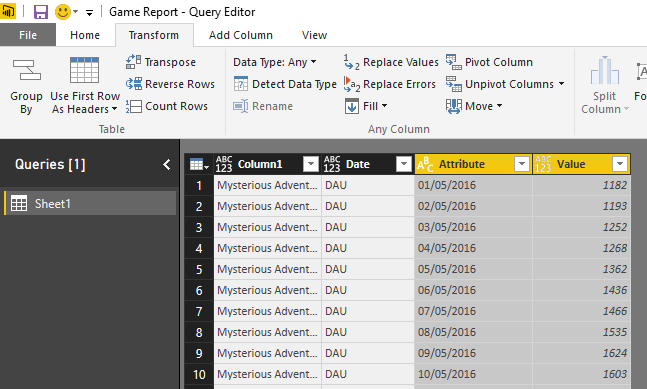Screen dimensions: 647x389
Task: Click the Unpivot Columns icon
Action: point(453,84)
